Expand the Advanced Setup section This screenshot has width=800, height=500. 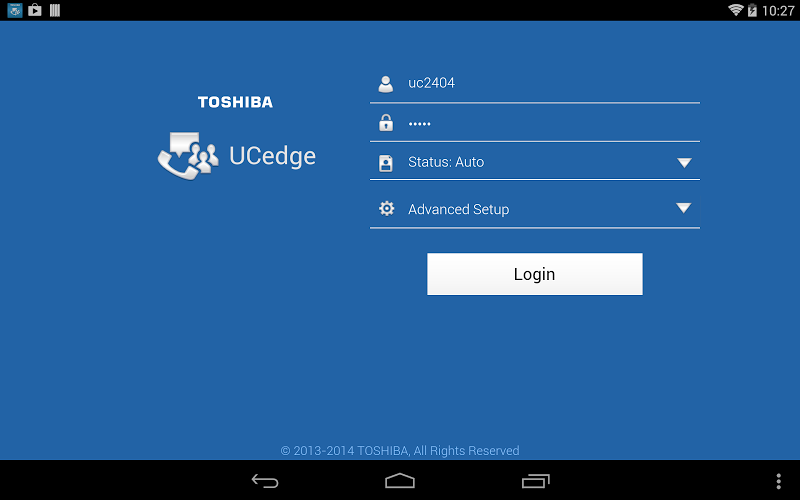click(x=535, y=209)
